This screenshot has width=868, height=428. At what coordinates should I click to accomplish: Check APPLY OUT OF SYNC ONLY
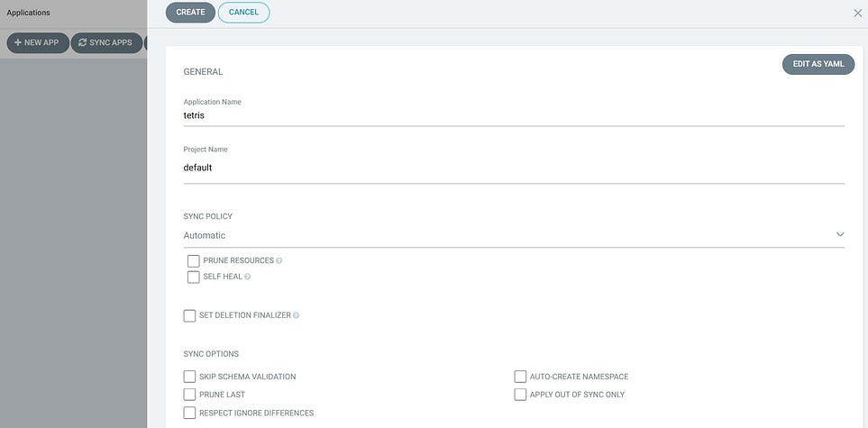tap(520, 395)
